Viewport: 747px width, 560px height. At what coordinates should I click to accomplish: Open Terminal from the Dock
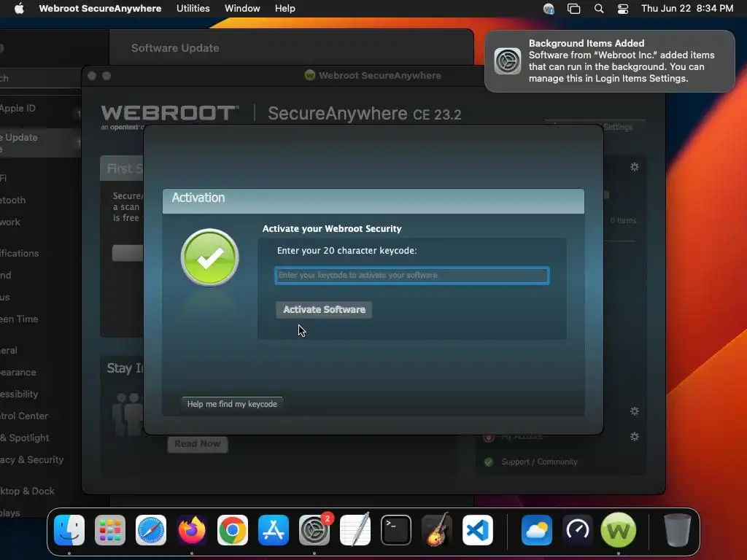pyautogui.click(x=396, y=529)
